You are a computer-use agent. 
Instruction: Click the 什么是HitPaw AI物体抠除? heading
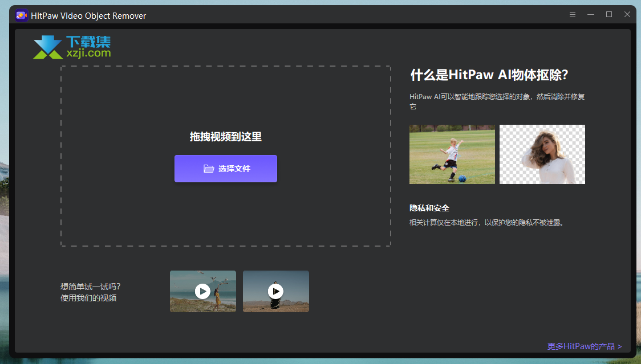489,75
